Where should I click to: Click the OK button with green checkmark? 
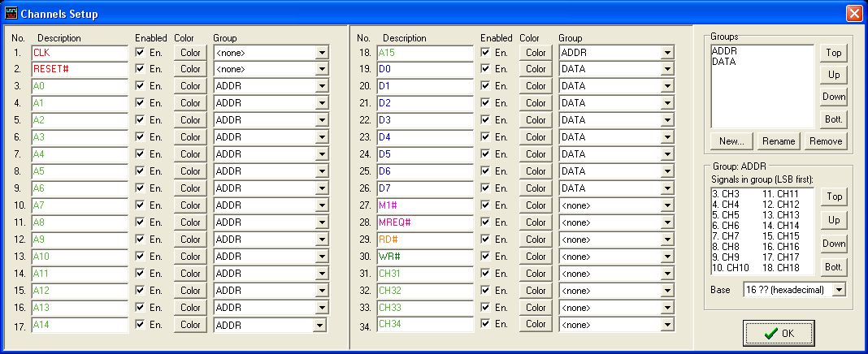(x=778, y=333)
